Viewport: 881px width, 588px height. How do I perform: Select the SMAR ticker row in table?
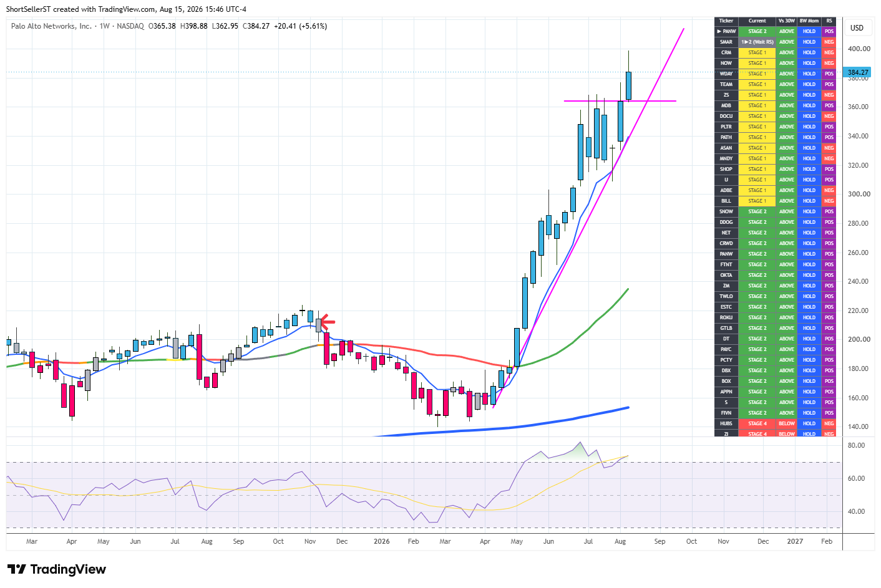click(775, 42)
